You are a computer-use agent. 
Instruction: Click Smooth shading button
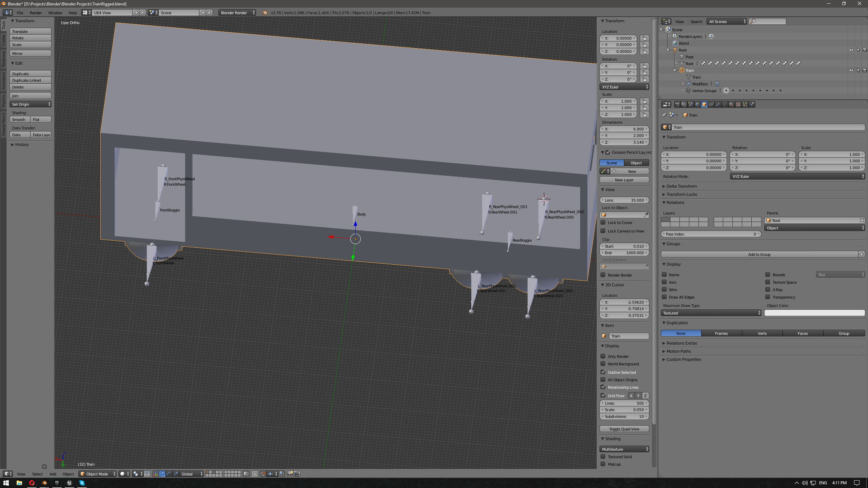click(x=20, y=119)
